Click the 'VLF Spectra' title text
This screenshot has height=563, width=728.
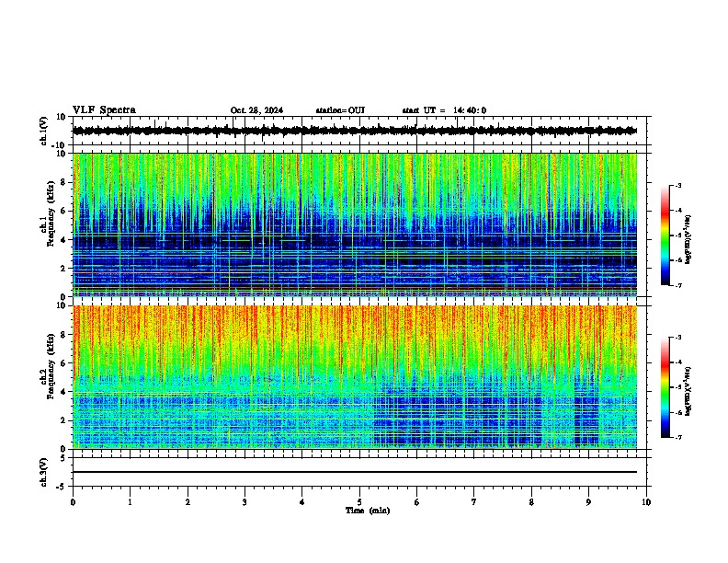point(104,110)
